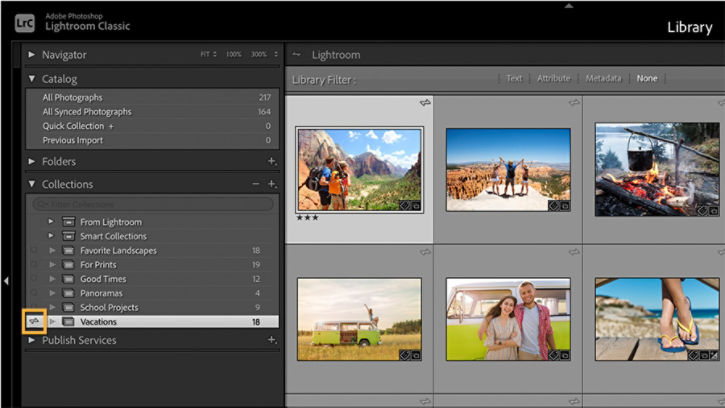Open the Library module tab
The height and width of the screenshot is (408, 725).
[x=689, y=27]
